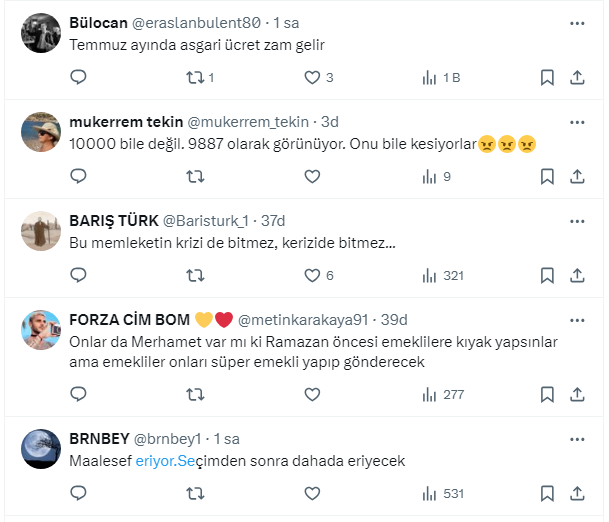Viewport: 609px width, 522px height.
Task: Open more menu for BRNBEY's tweet
Action: click(578, 438)
